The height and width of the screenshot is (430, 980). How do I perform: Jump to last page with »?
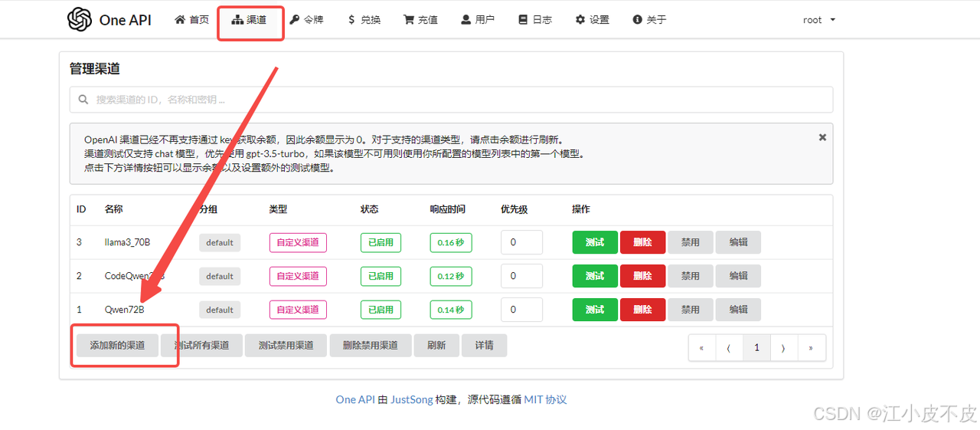812,348
